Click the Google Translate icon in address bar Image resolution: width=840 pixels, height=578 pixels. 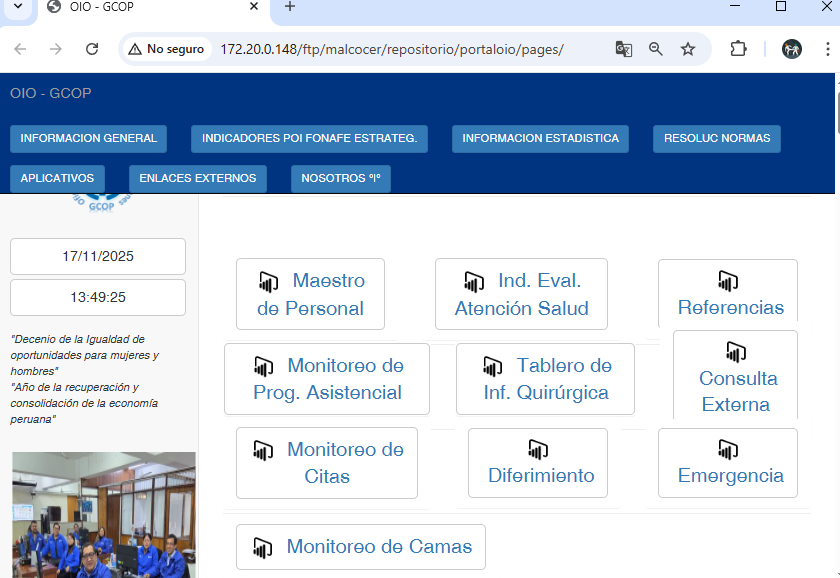click(x=623, y=49)
